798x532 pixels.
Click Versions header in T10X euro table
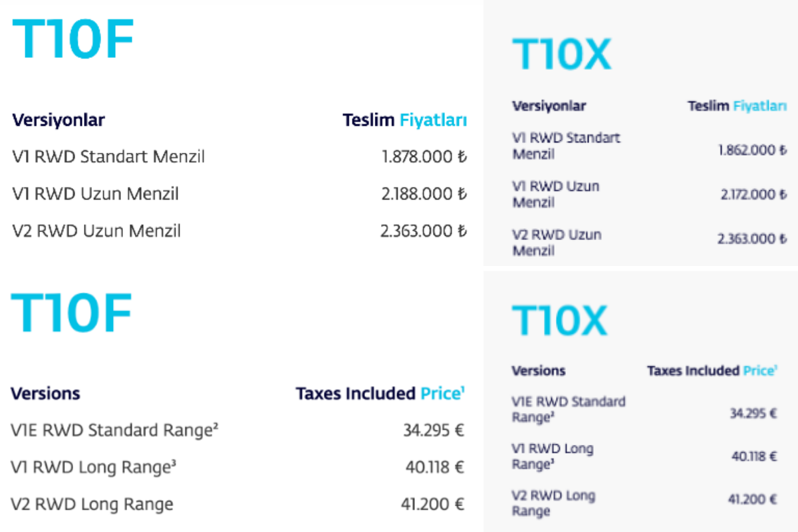coord(539,370)
